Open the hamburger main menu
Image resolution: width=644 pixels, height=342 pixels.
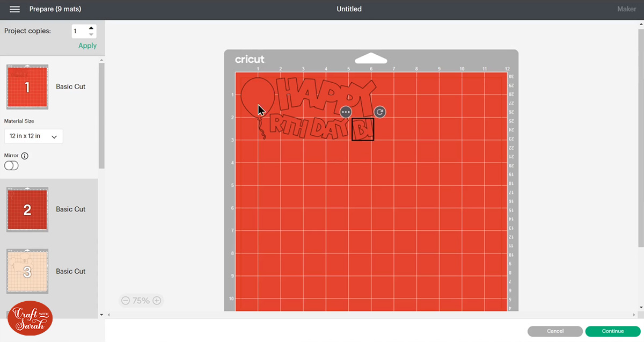15,9
